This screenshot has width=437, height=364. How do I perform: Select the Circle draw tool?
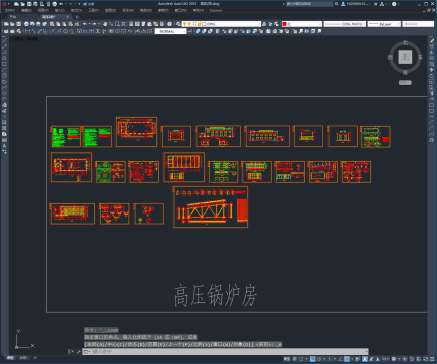point(4,76)
